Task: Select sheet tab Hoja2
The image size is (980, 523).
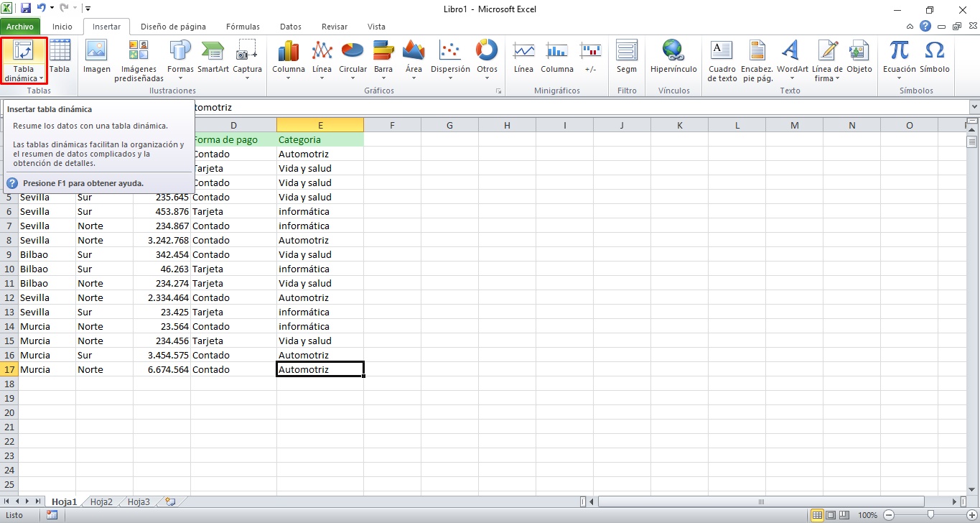Action: coord(101,502)
